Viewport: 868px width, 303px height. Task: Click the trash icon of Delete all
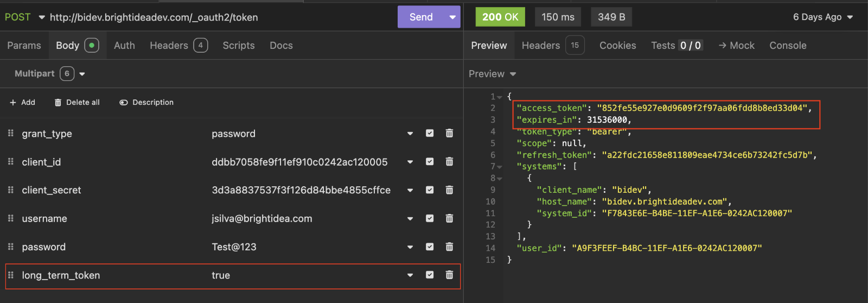(58, 103)
